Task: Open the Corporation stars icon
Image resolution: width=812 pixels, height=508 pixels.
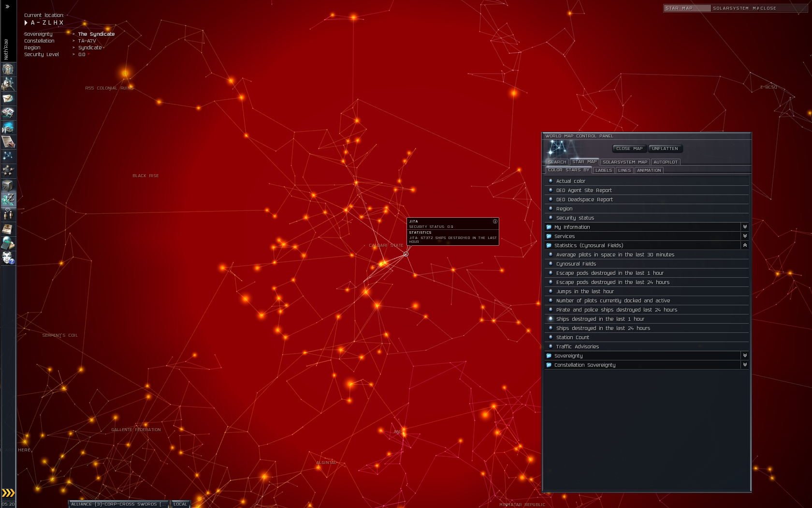Action: (x=8, y=170)
